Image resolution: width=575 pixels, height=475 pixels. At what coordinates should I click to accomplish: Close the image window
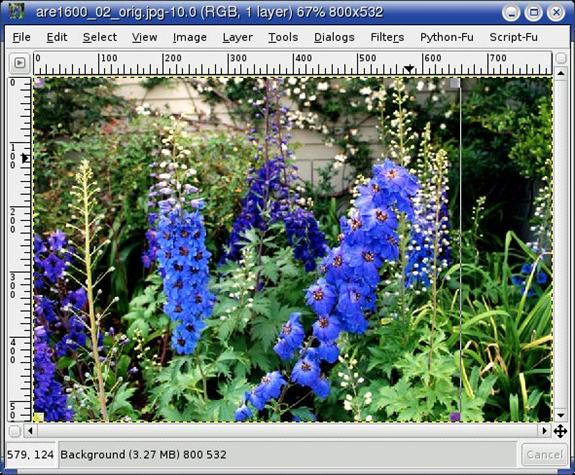(556, 13)
